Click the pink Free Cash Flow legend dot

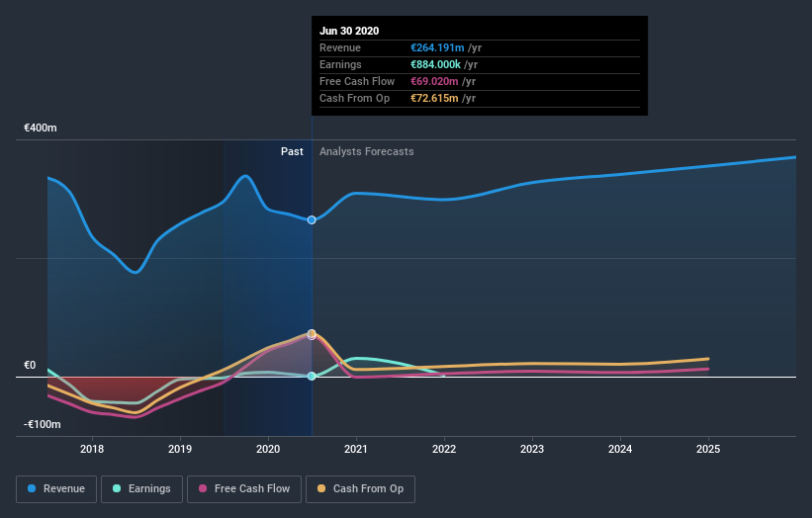click(x=203, y=488)
